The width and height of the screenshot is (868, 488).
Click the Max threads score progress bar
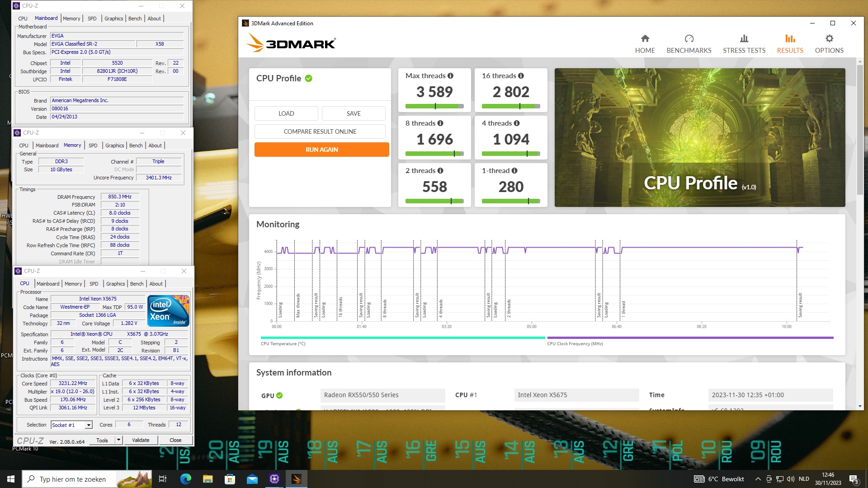click(434, 107)
